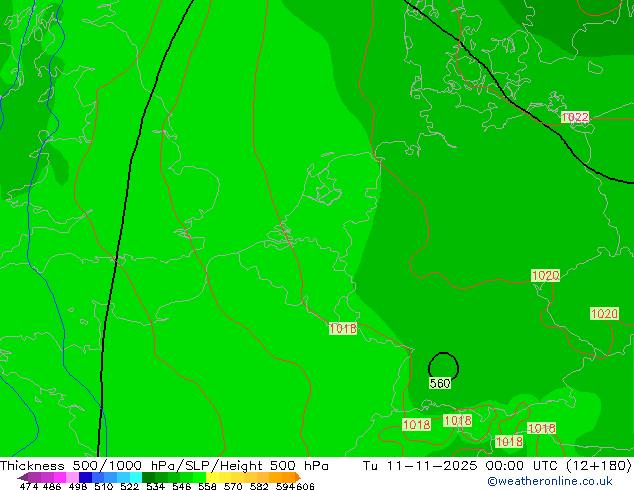Image resolution: width=634 pixels, height=490 pixels.
Task: Select the closed circular contour above the 560 label
Action: click(444, 367)
